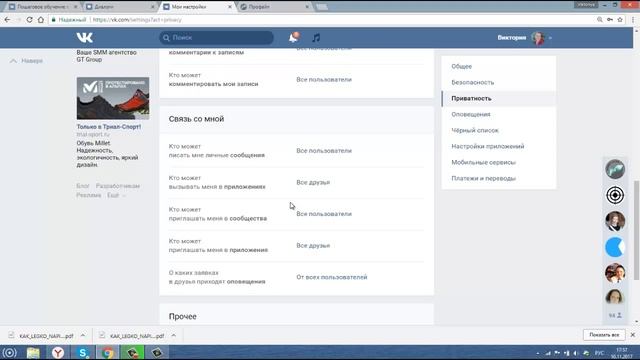Open Skype from taskbar
This screenshot has height=360, width=640.
83,352
